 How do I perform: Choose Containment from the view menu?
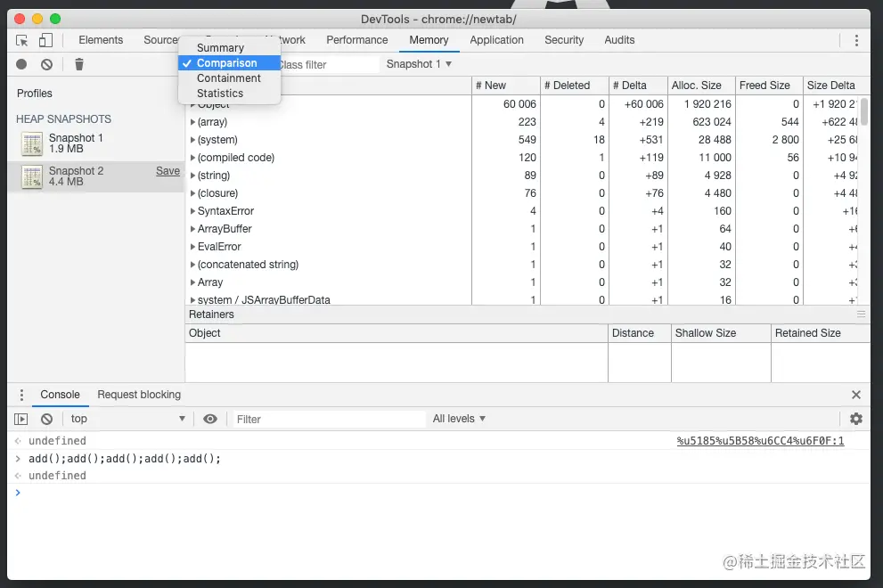pos(229,78)
